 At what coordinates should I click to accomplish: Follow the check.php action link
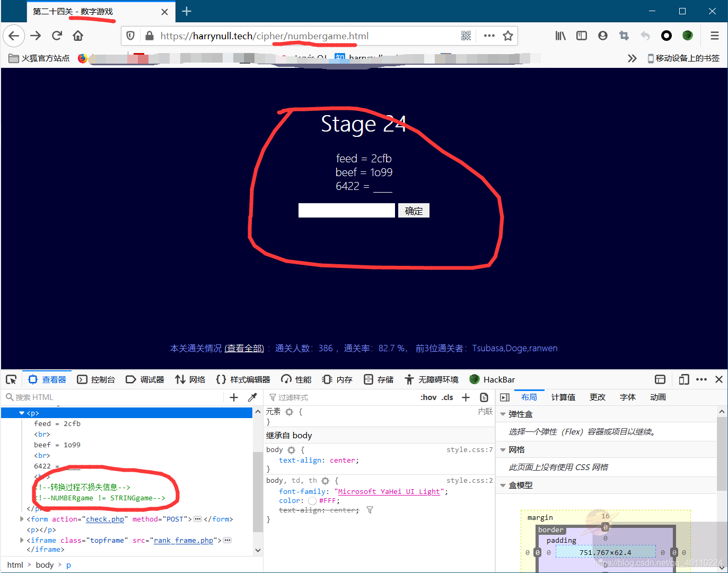tap(105, 519)
